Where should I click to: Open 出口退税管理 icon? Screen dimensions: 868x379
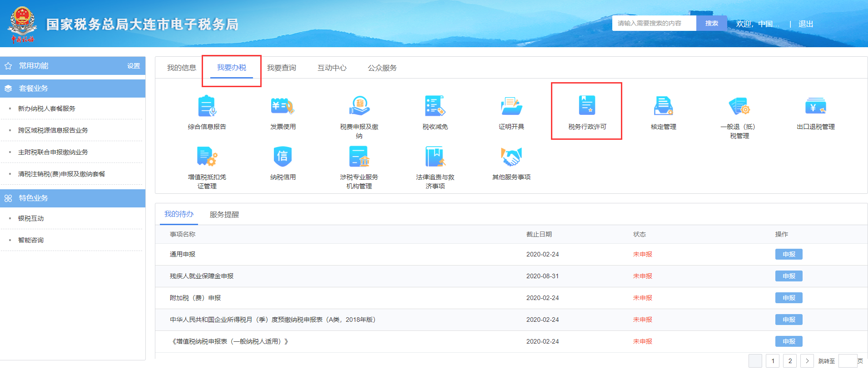click(816, 106)
